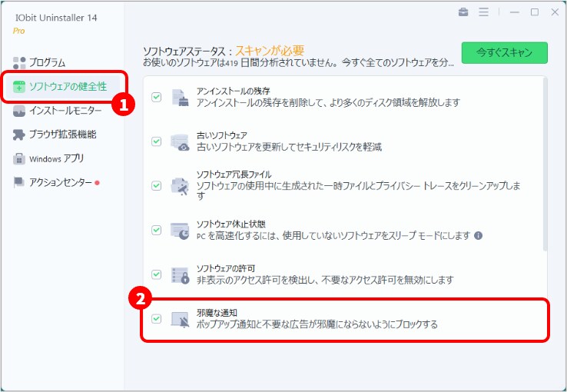The height and width of the screenshot is (392, 567).
Task: Click the uninstall leftovers broom icon
Action: [180, 98]
